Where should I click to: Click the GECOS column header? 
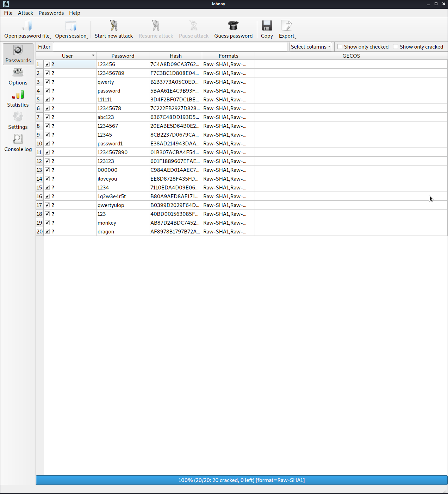coord(351,56)
